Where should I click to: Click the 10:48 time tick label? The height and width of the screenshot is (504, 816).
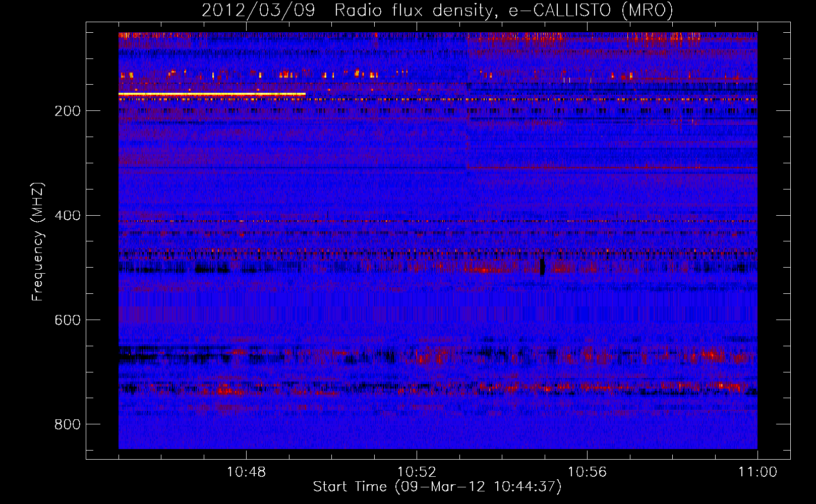coord(246,472)
